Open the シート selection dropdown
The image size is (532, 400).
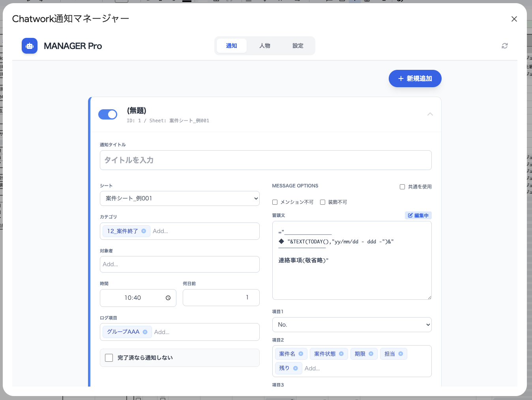point(180,198)
